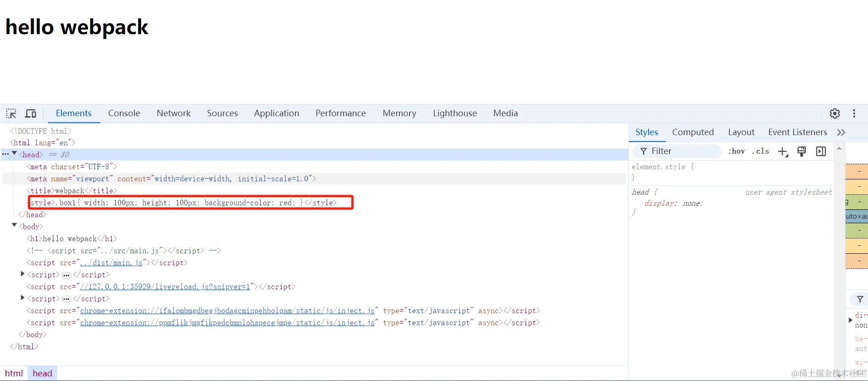This screenshot has width=868, height=381.
Task: Activate the inspect element picker icon
Action: coord(11,113)
